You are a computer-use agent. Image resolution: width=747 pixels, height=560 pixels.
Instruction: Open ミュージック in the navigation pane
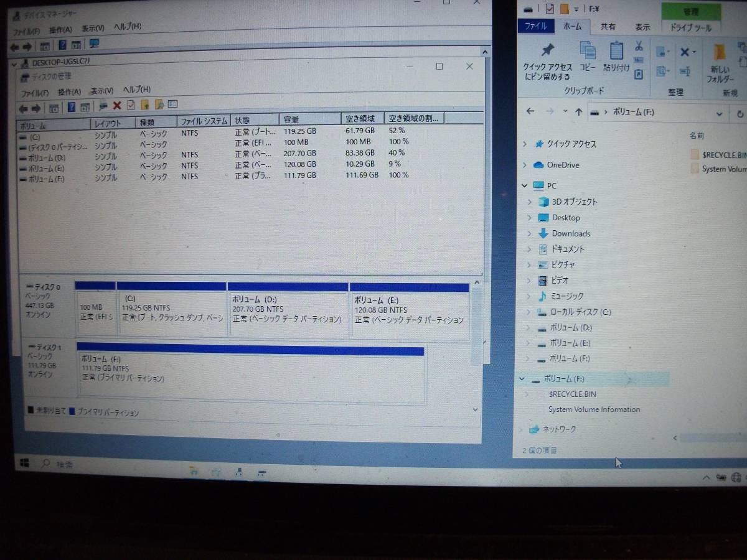(567, 296)
